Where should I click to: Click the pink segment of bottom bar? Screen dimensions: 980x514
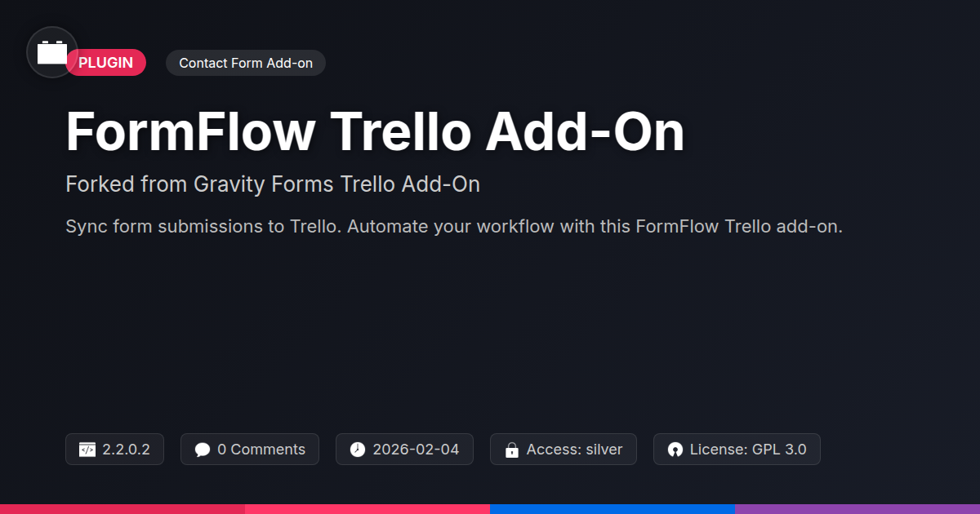pos(367,508)
